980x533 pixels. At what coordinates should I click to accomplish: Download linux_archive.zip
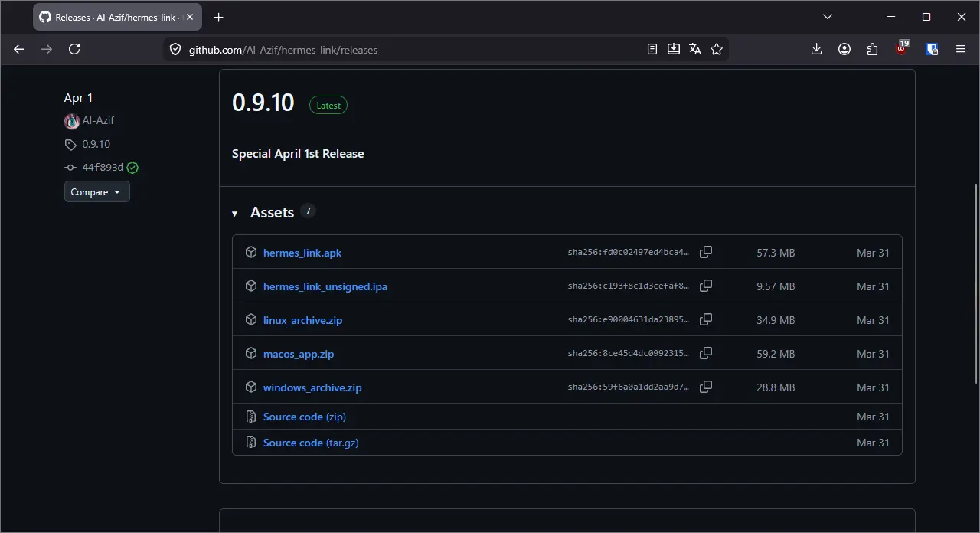(x=302, y=320)
